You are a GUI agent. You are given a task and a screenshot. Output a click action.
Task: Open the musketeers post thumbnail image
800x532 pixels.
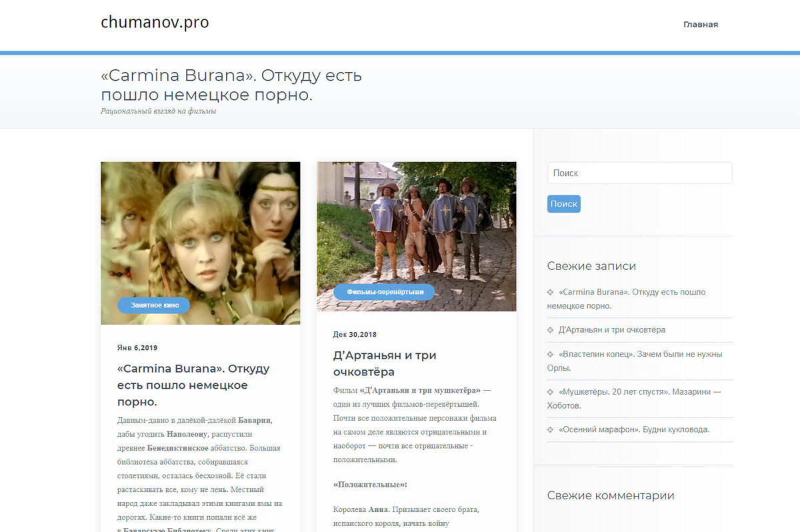(416, 236)
